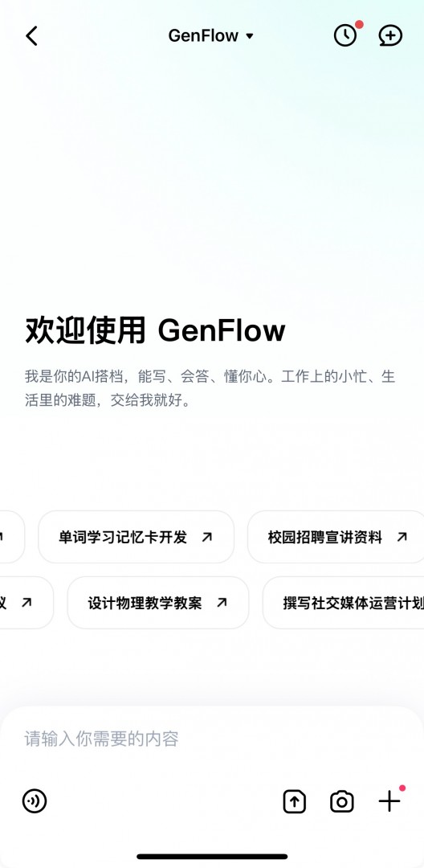
Task: Expand more options with the plus icon
Action: (x=389, y=801)
